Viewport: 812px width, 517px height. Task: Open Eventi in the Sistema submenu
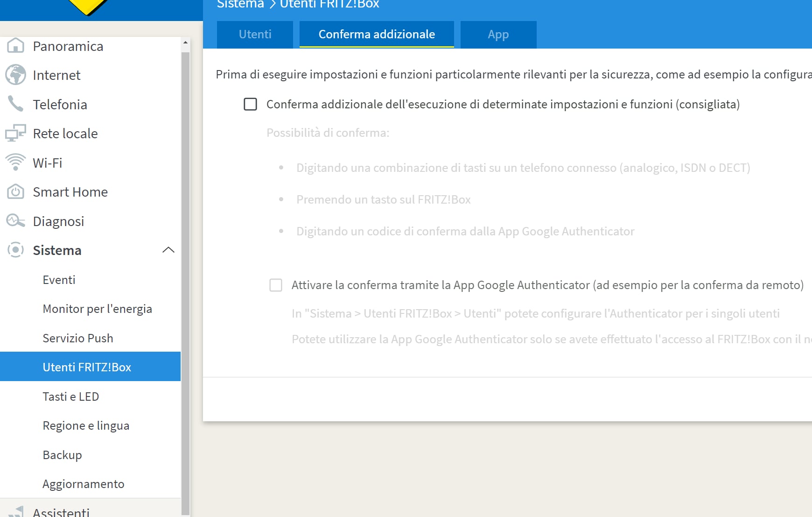[59, 280]
